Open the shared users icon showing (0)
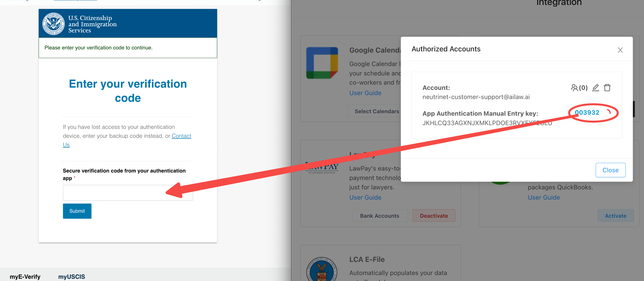Viewport: 644px width, 281px height. [x=579, y=88]
